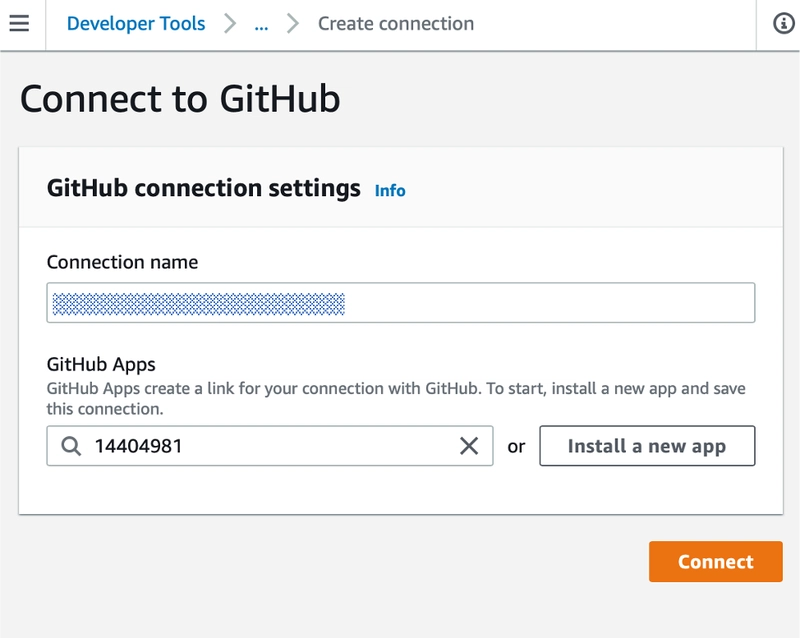Click the info circle icon at top right
Viewport: 800px width, 638px height.
[x=785, y=24]
